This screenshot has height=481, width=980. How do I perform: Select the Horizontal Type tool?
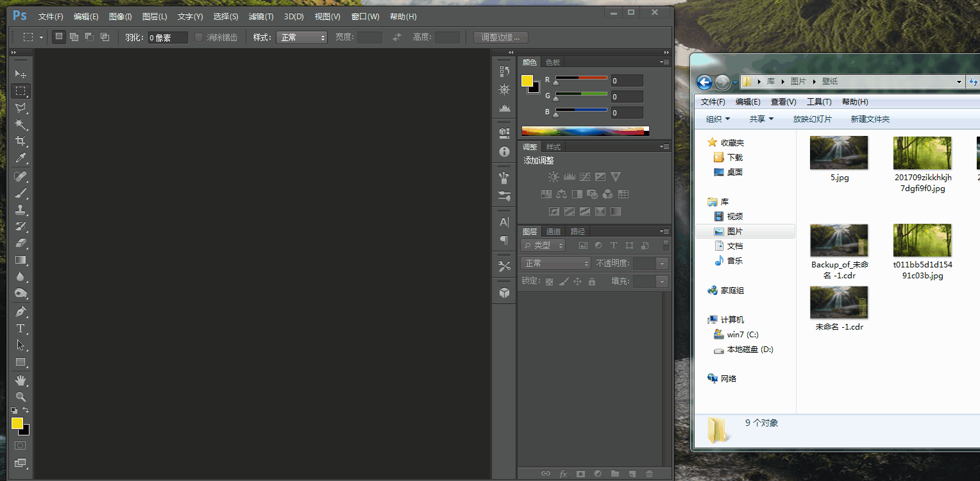[x=21, y=328]
